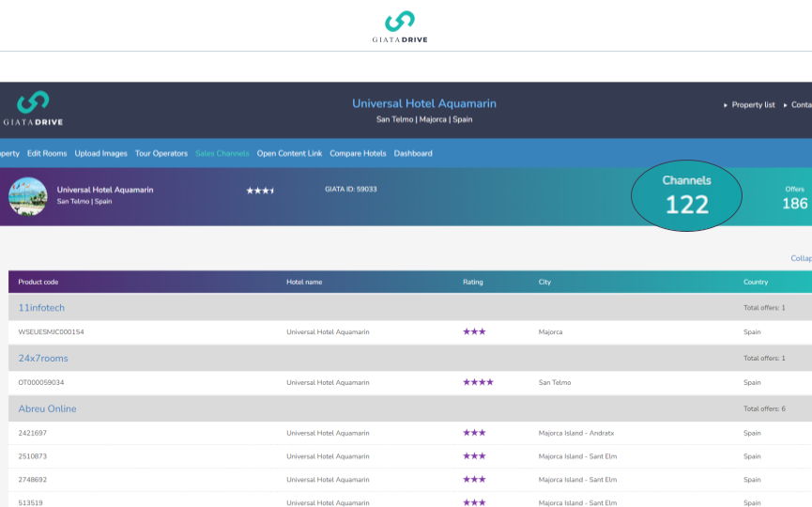Click four-star rating in OT000059034 row
The width and height of the screenshot is (812, 507).
tap(478, 383)
